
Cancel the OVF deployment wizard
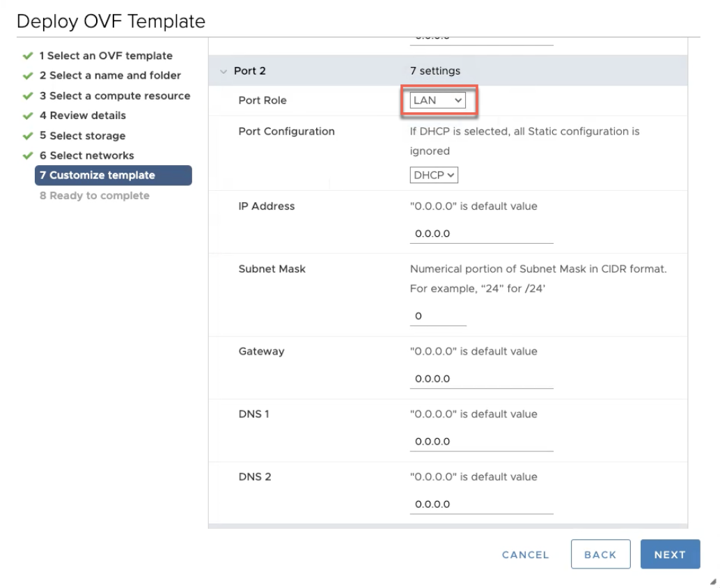[525, 555]
